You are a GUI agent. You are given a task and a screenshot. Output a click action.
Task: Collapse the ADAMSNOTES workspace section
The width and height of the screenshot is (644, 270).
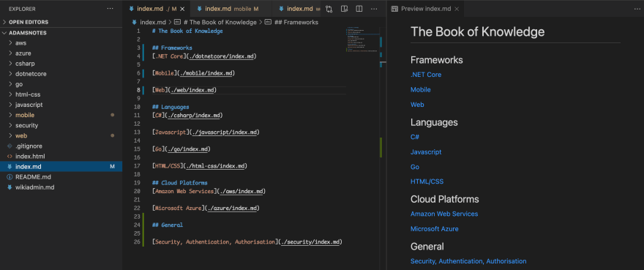pos(61,33)
